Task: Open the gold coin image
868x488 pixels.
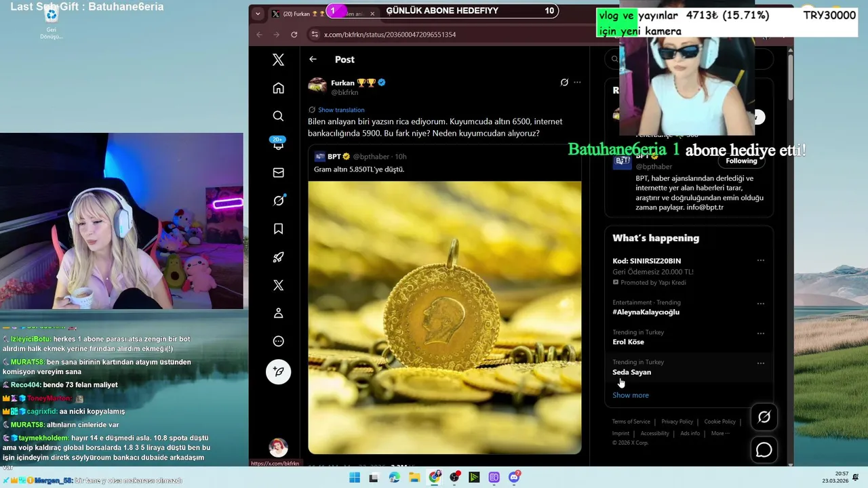Action: [x=445, y=317]
